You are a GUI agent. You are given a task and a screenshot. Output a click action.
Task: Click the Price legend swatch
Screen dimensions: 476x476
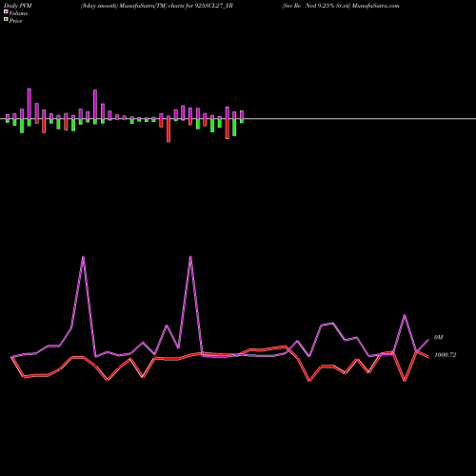click(6, 20)
